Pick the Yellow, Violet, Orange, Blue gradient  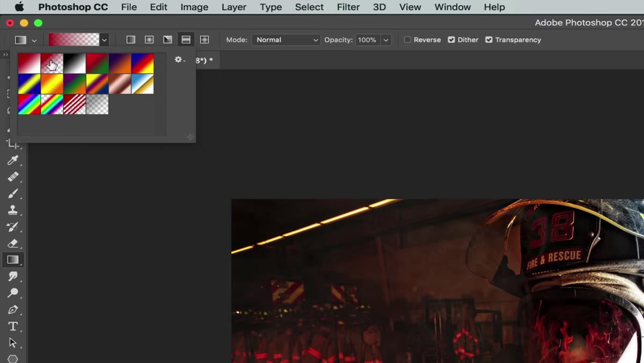coord(97,84)
